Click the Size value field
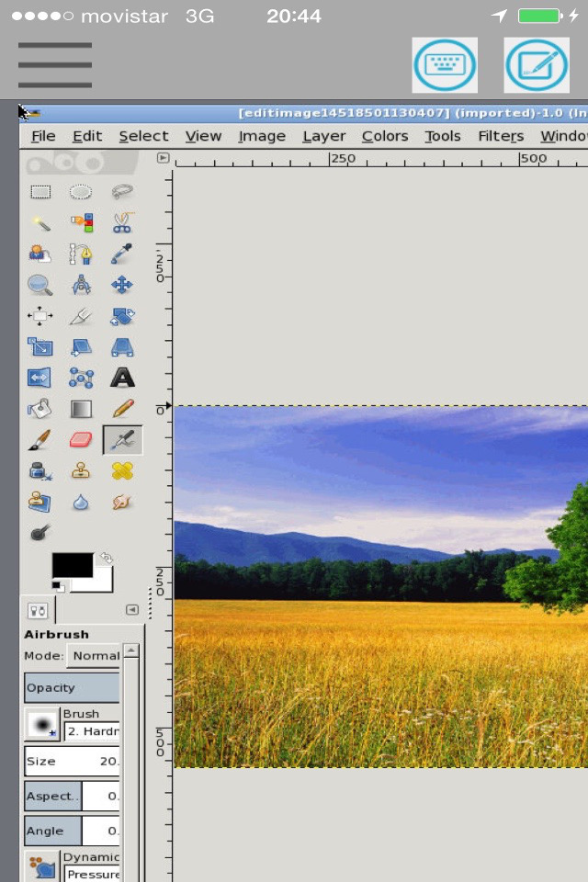588x882 pixels. [x=72, y=761]
